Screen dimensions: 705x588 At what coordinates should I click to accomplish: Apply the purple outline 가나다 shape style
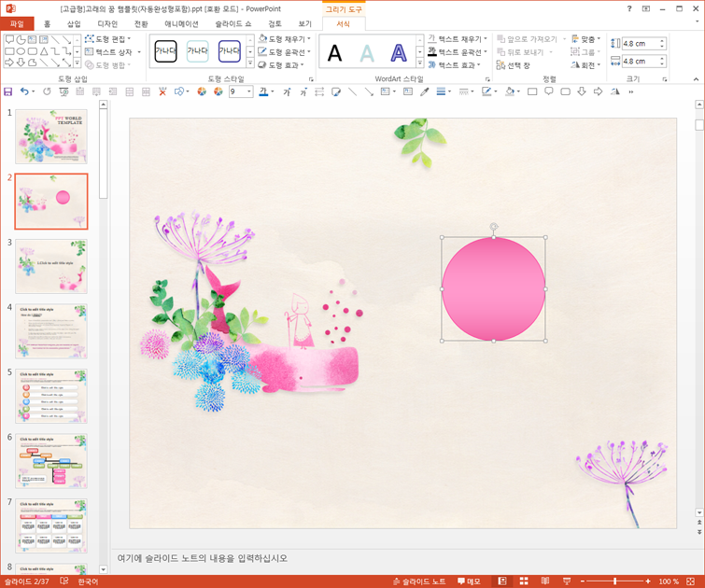coord(230,51)
